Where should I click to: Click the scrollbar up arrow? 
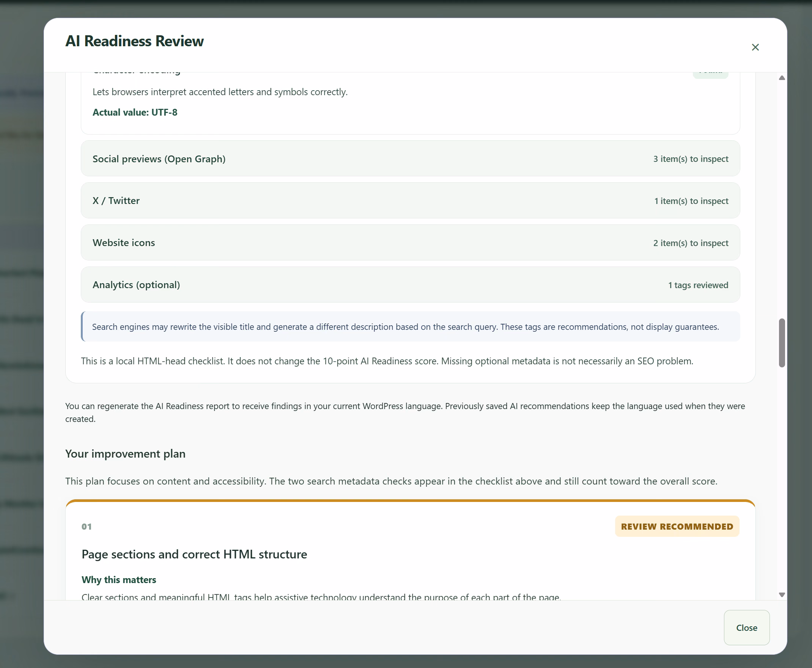coord(782,78)
